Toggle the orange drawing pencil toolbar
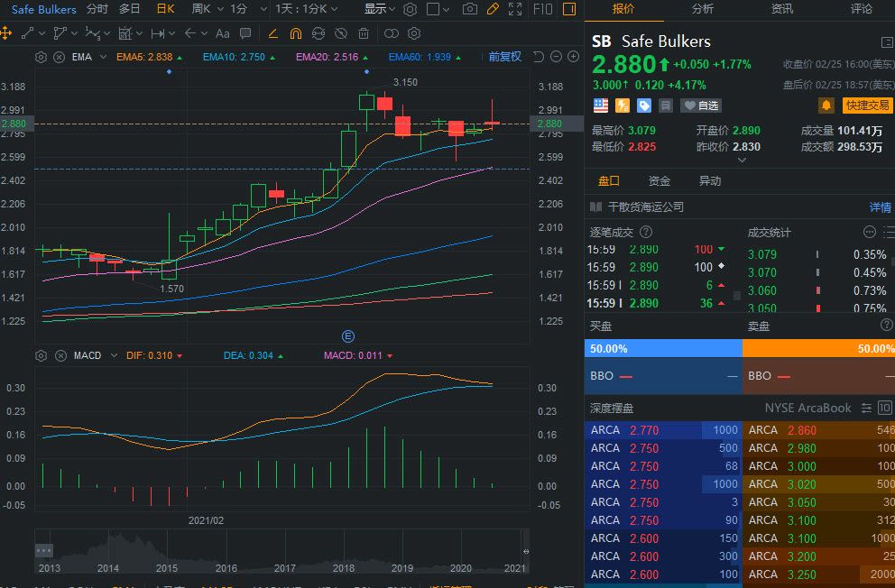Screen dimensions: 895x588 coord(493,9)
